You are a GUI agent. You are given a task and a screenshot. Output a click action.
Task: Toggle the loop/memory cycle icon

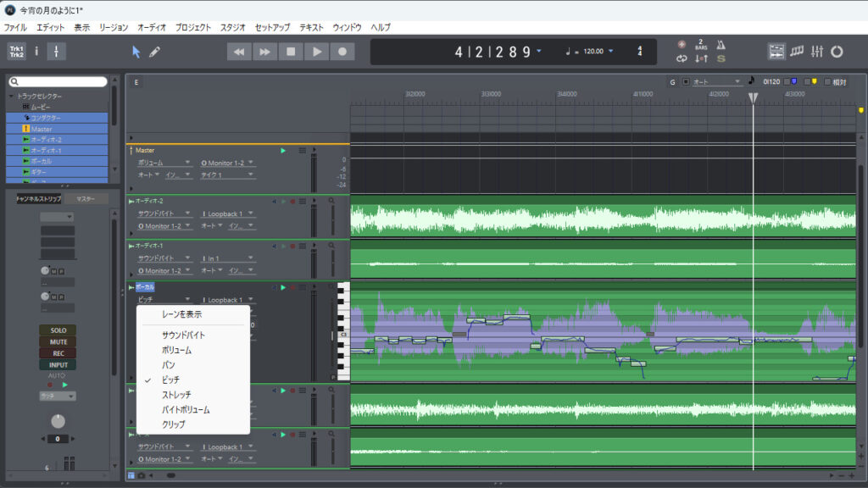[682, 58]
